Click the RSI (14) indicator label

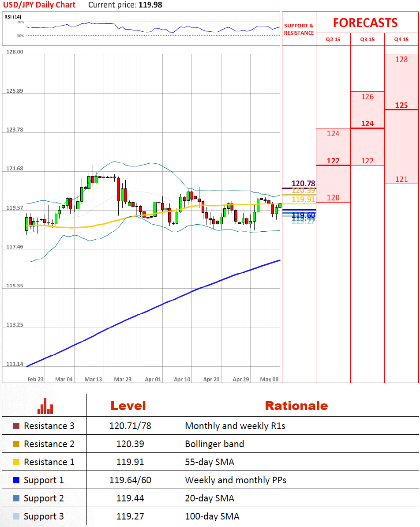13,17
